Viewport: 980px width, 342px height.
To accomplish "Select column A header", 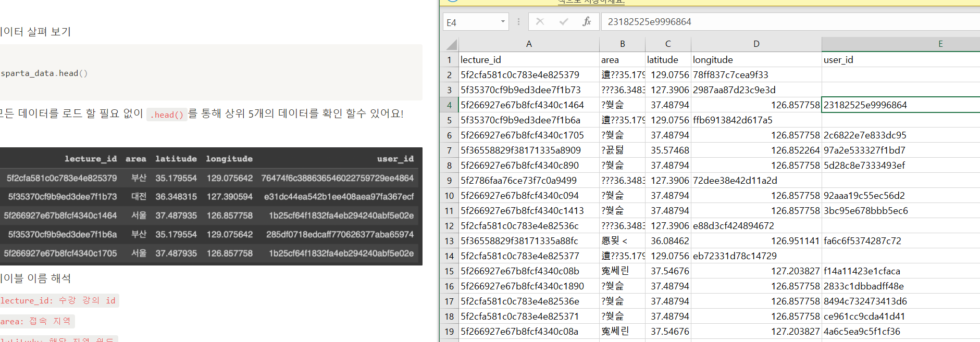I will pyautogui.click(x=529, y=44).
